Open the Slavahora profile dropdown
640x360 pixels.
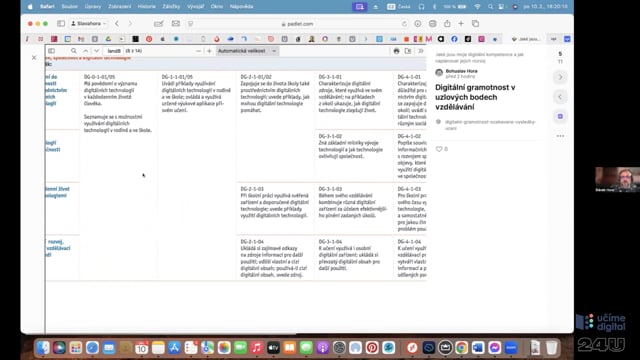pyautogui.click(x=89, y=24)
